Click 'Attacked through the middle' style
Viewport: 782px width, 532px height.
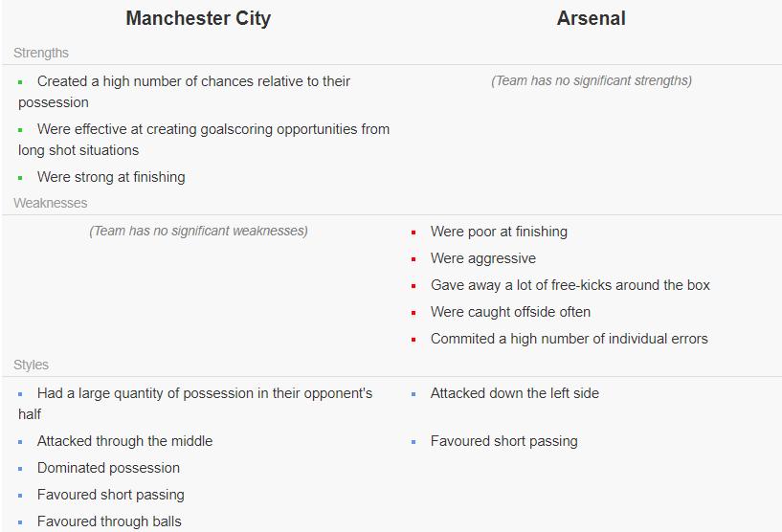[124, 441]
